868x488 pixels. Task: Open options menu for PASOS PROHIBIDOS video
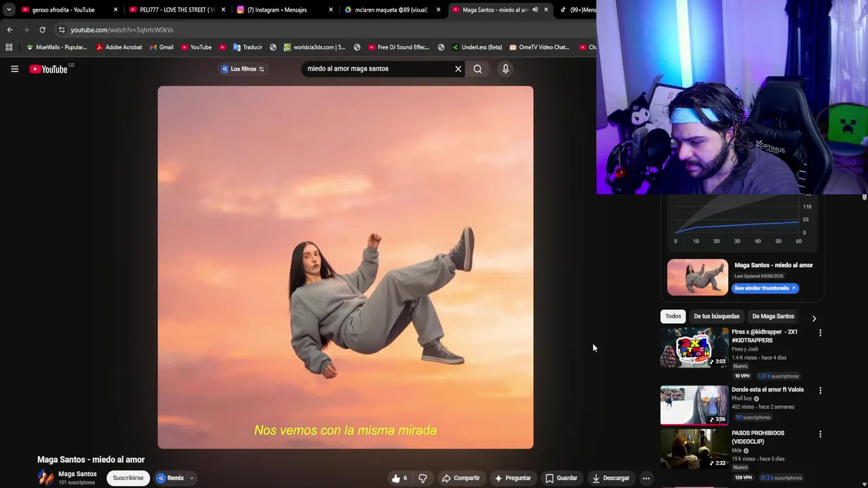820,434
